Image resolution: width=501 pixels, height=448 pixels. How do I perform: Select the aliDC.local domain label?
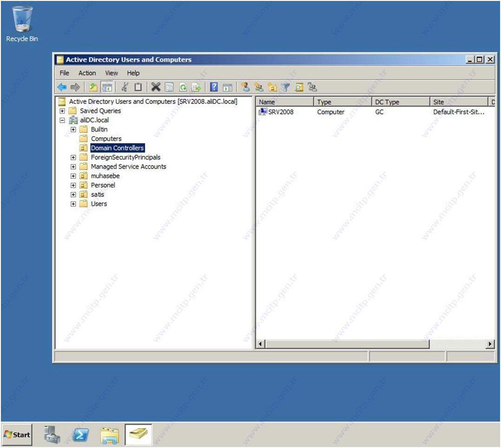[94, 120]
